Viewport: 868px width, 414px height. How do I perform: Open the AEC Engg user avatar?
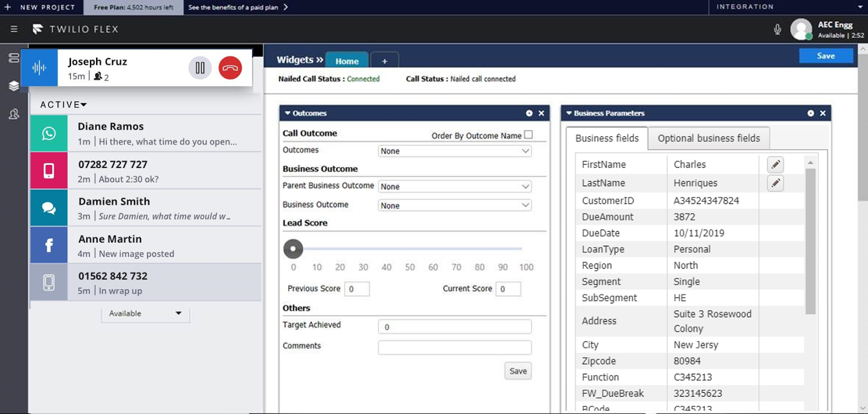coord(801,29)
